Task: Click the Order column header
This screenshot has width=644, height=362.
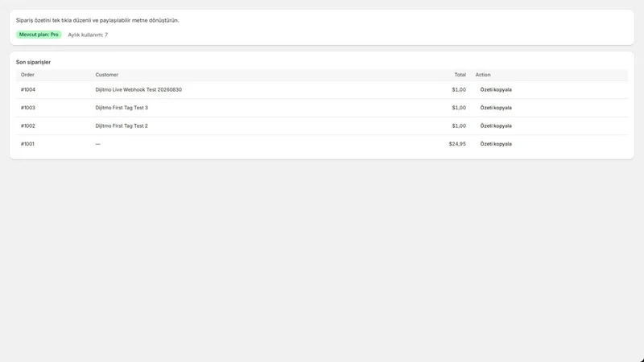Action: click(x=27, y=75)
